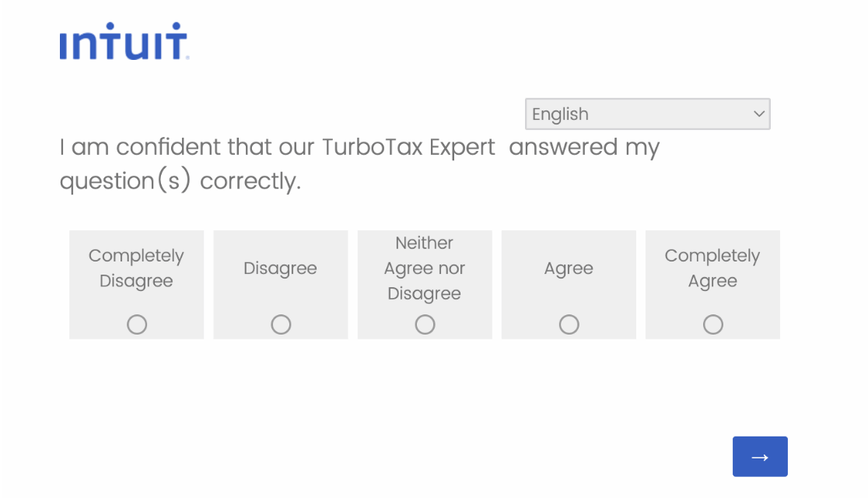Select the Agree radio circle
868x498 pixels.
(569, 324)
